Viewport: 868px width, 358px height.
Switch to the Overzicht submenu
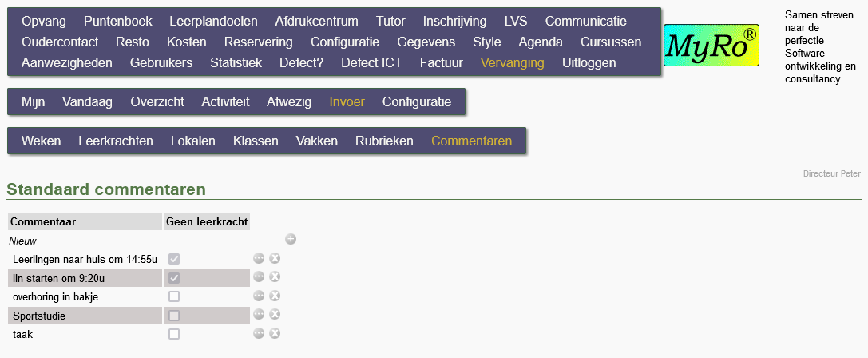click(157, 102)
